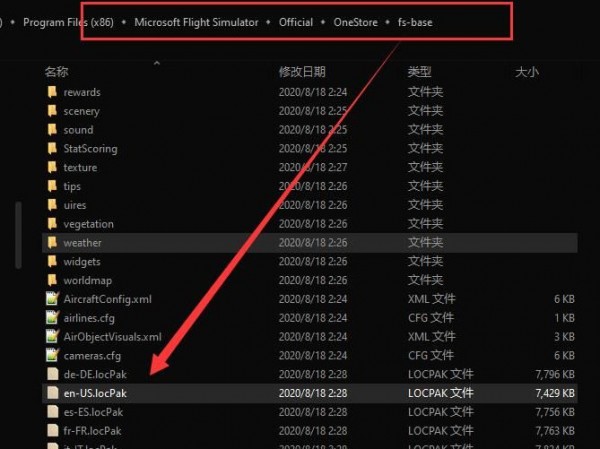Select the vegetation folder

(x=88, y=224)
